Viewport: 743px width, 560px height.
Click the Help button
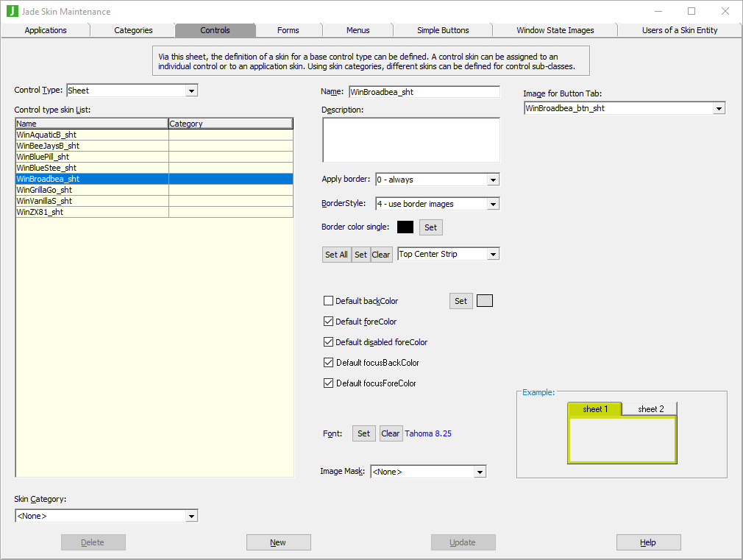pyautogui.click(x=648, y=542)
